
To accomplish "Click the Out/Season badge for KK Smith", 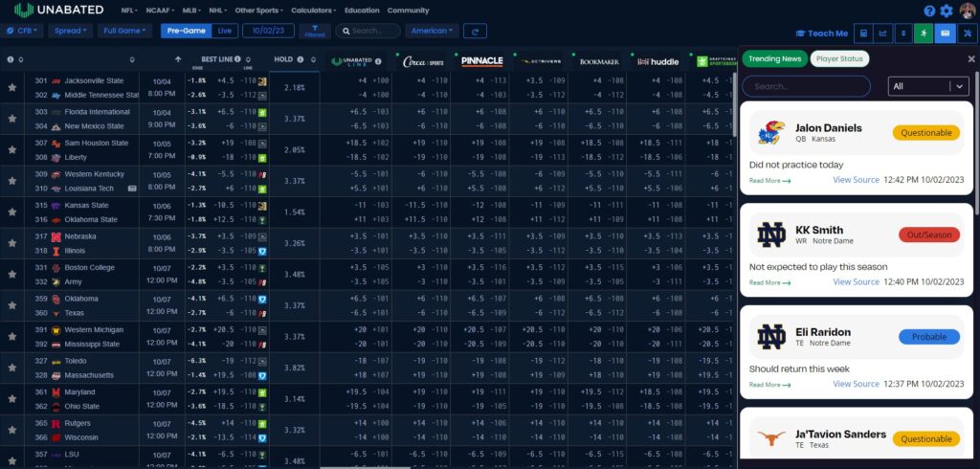I will click(x=929, y=234).
